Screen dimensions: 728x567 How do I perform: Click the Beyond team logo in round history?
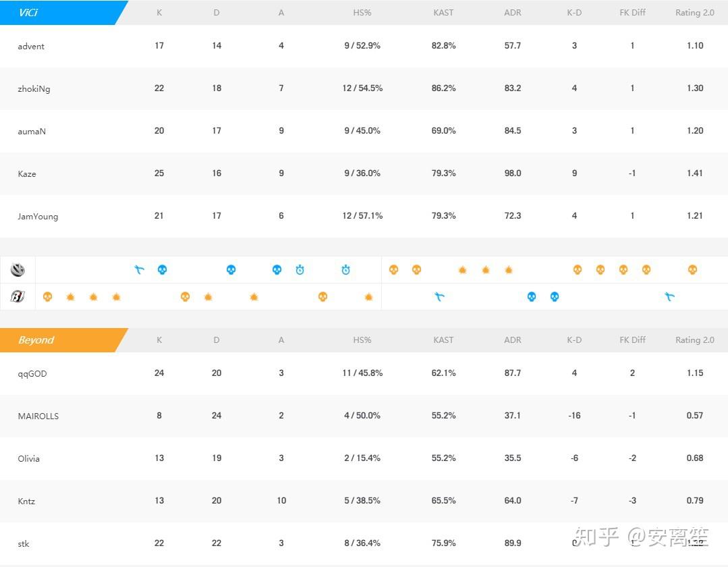[x=18, y=296]
